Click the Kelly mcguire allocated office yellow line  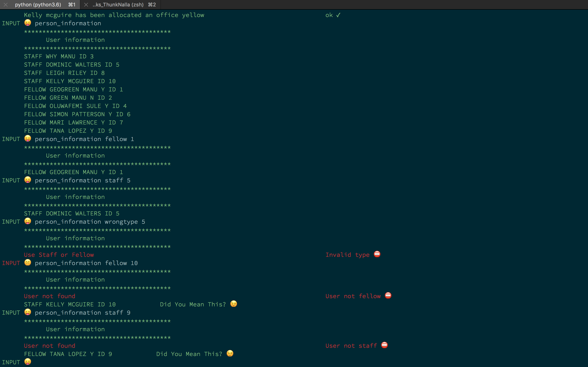coord(114,15)
